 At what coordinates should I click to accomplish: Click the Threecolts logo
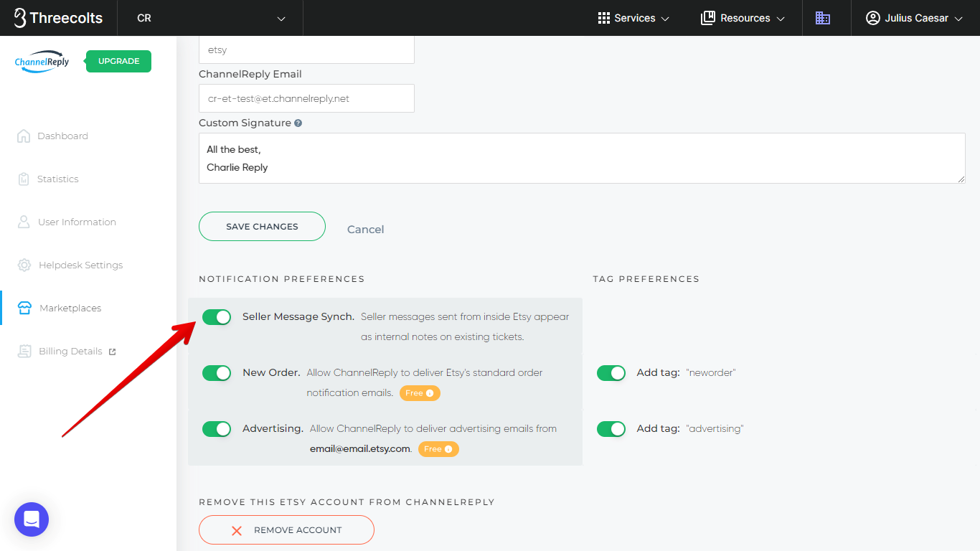click(58, 18)
